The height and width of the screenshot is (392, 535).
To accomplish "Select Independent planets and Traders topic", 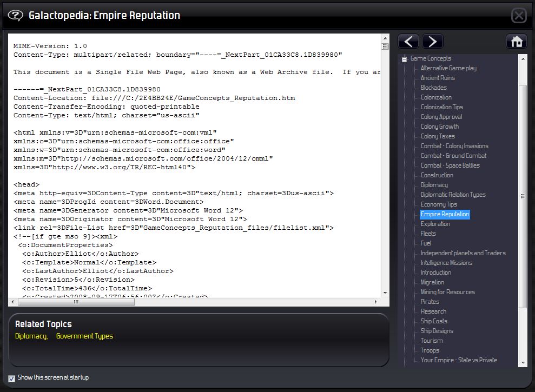I will pos(463,253).
